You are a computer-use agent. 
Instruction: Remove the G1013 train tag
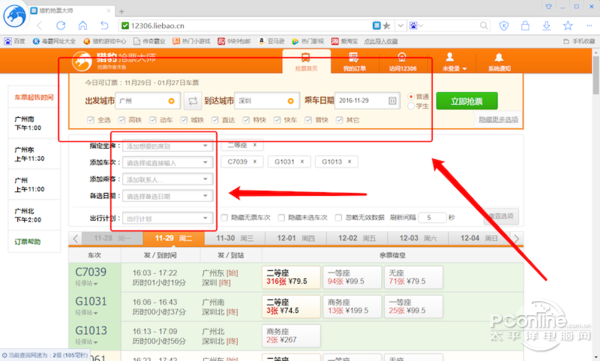point(349,162)
